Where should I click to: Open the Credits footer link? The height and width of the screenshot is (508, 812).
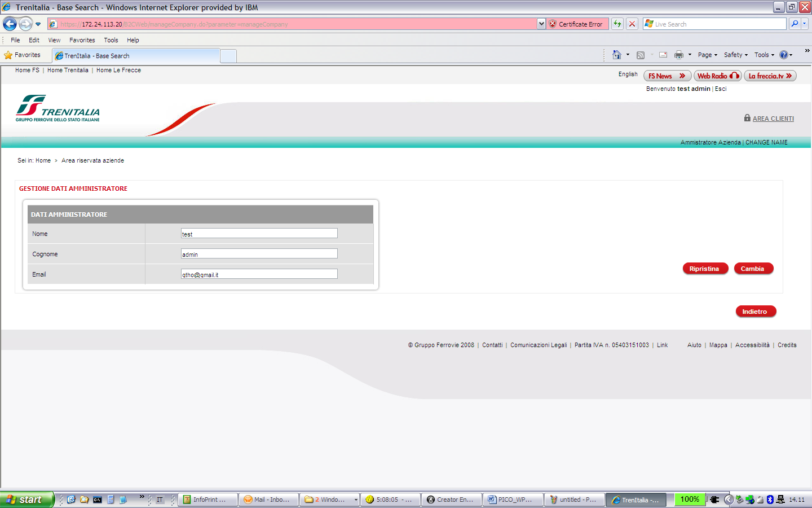click(x=787, y=345)
